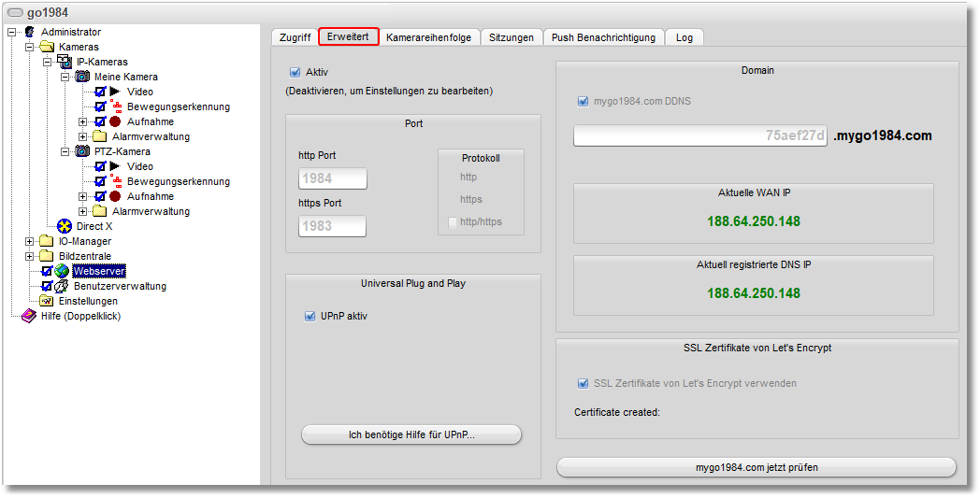Click the Hilfe book icon

[29, 316]
